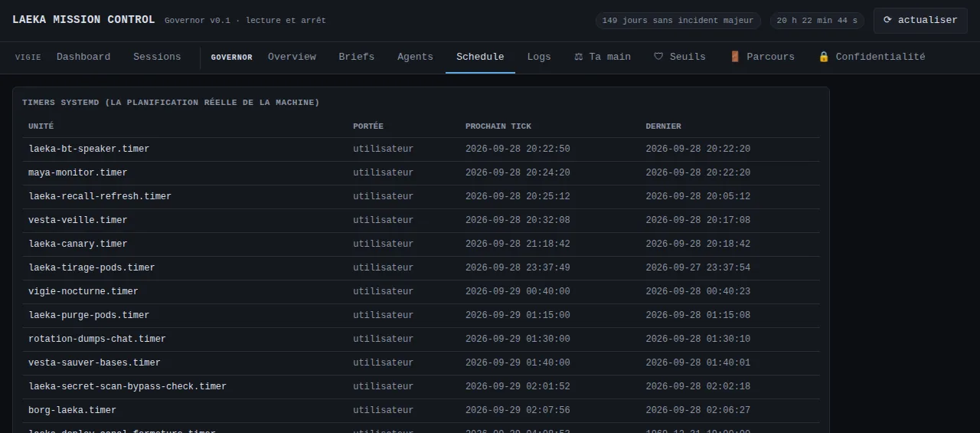Open the Ta main tab
This screenshot has height=433, width=980.
point(603,57)
